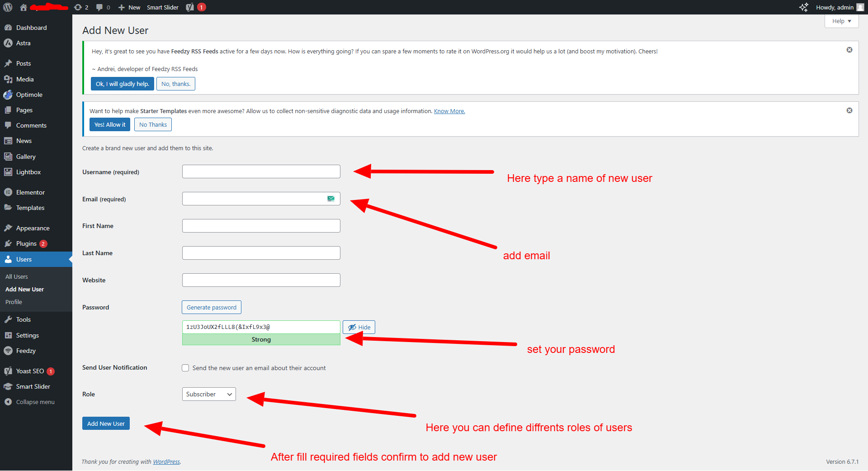The width and height of the screenshot is (868, 471).
Task: Open the site home icon
Action: click(x=24, y=7)
